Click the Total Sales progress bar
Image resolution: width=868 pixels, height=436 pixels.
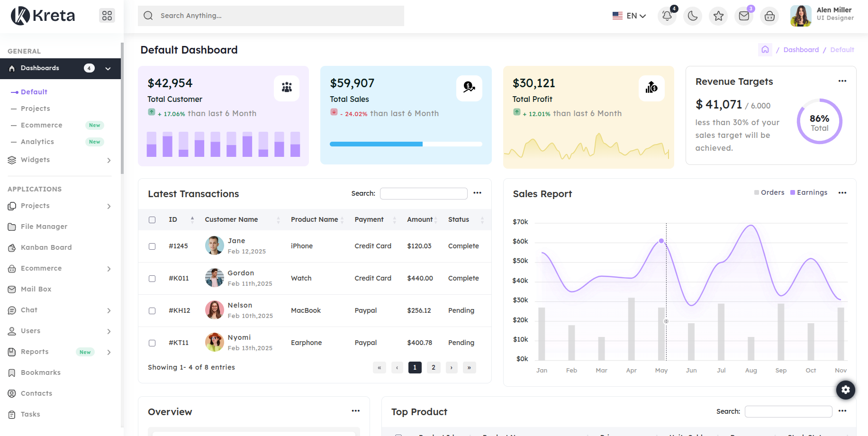coord(406,144)
